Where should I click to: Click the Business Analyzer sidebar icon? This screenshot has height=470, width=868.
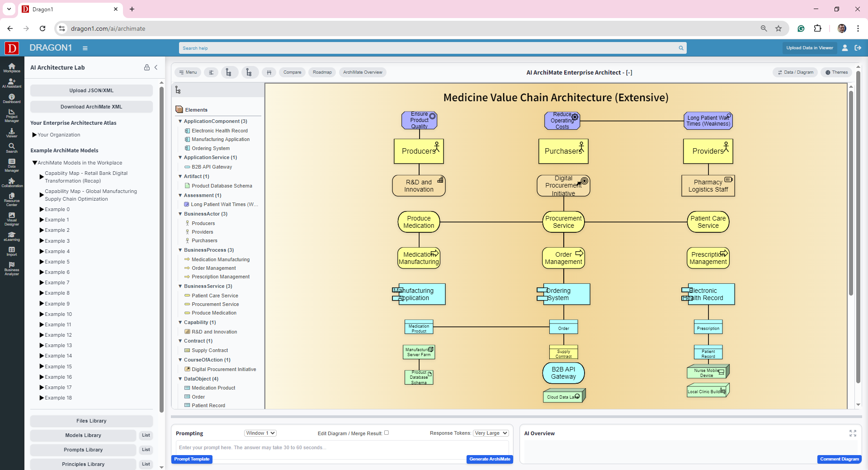point(12,268)
